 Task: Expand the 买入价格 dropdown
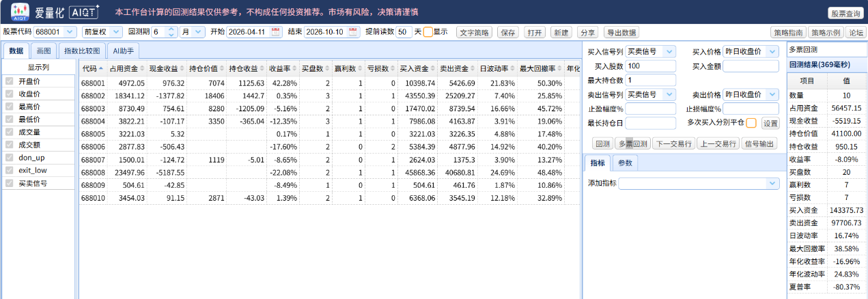pos(772,52)
